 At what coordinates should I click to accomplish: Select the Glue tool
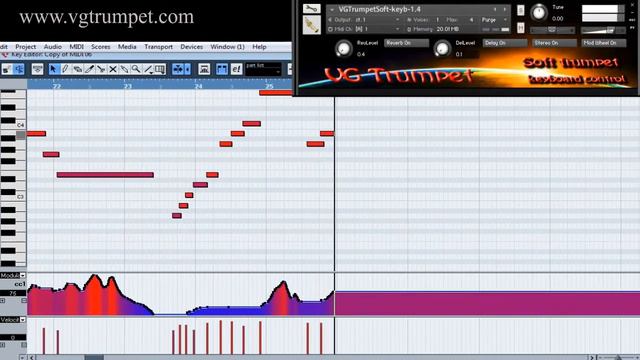124,69
